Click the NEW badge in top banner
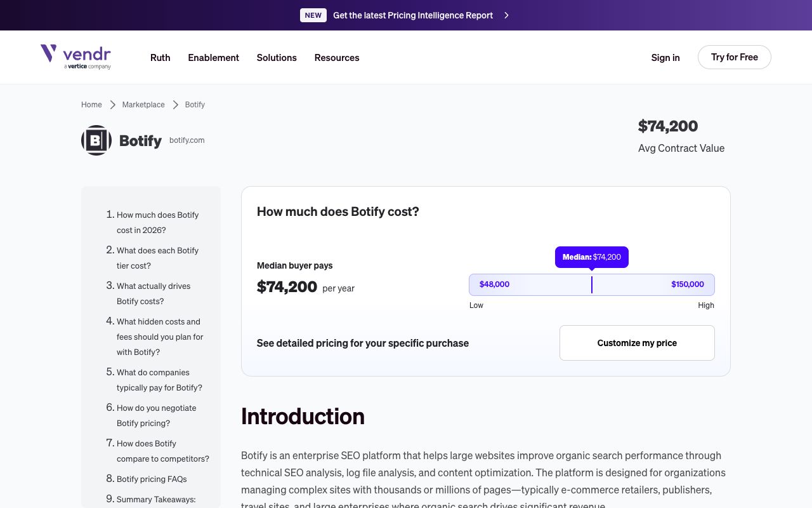The height and width of the screenshot is (508, 812). tap(313, 15)
